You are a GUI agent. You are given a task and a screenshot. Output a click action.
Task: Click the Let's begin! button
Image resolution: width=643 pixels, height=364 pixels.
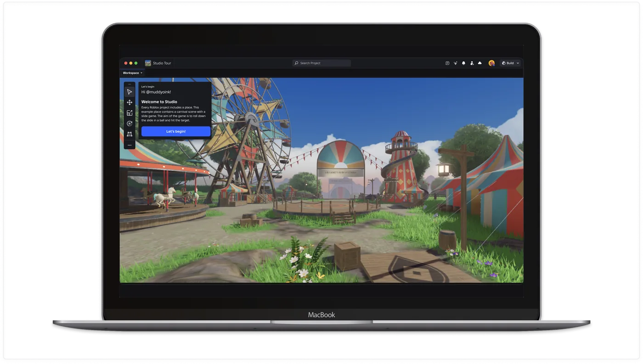176,131
